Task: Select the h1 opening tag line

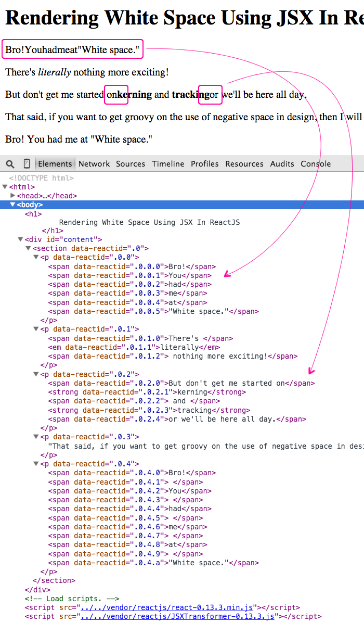Action: [33, 214]
